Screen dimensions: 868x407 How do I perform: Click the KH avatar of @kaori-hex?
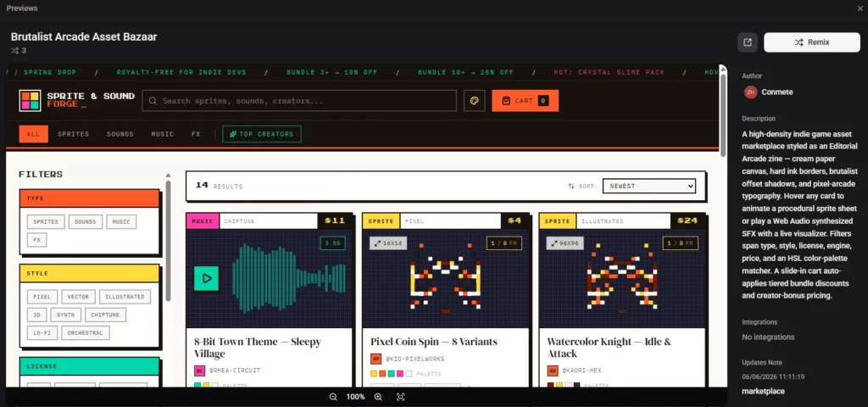click(x=553, y=371)
